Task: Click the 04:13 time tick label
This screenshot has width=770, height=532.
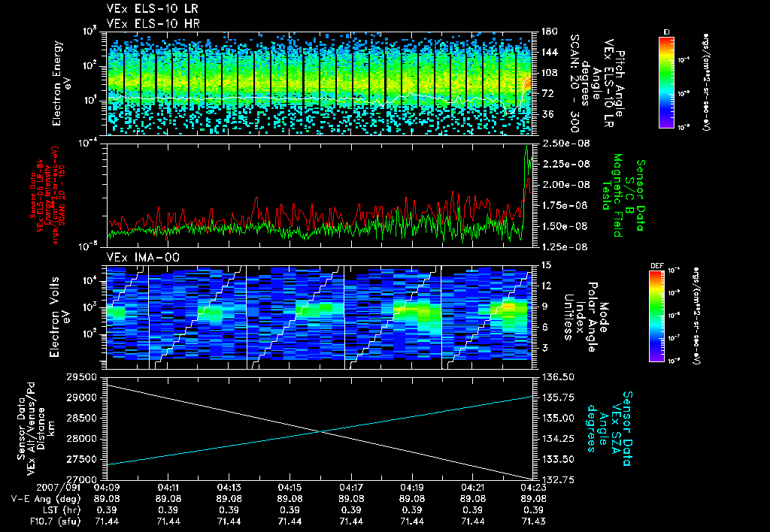Action: point(229,488)
